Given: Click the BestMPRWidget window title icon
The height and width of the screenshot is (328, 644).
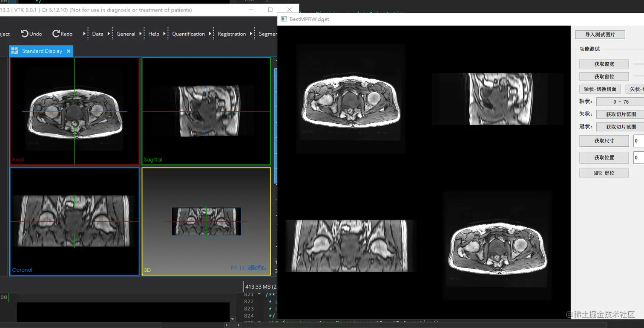Looking at the screenshot, I should click(284, 19).
